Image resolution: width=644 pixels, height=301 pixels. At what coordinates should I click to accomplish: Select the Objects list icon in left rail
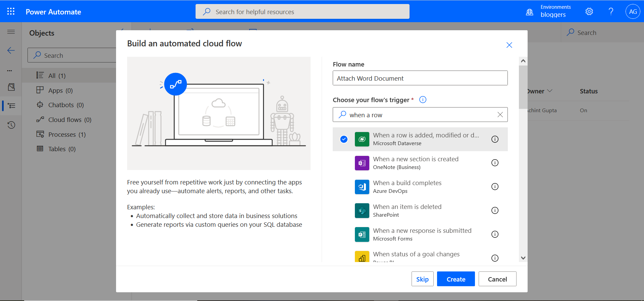(11, 106)
